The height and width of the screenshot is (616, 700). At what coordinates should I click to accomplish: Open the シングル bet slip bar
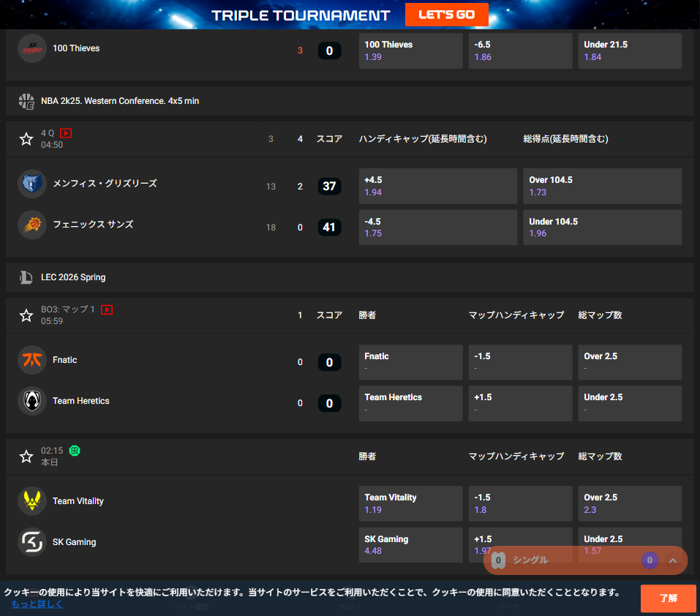585,560
